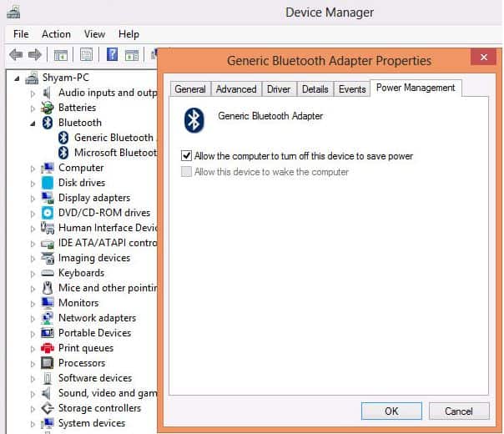Click the Display adapters icon
Image resolution: width=504 pixels, height=434 pixels.
tap(48, 198)
